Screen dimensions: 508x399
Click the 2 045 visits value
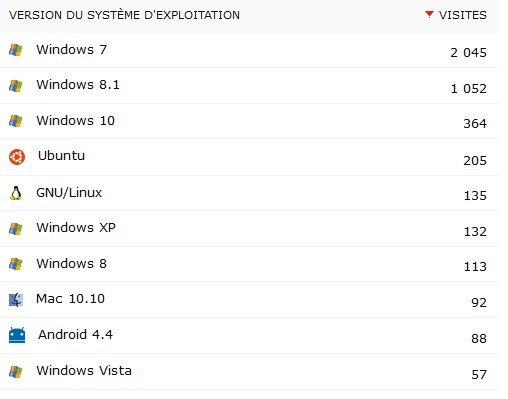coord(468,53)
